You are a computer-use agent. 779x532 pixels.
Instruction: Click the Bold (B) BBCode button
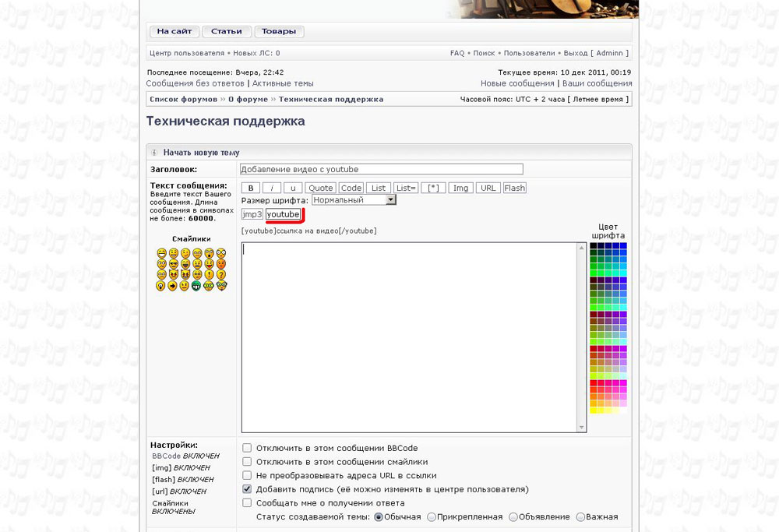coord(251,188)
